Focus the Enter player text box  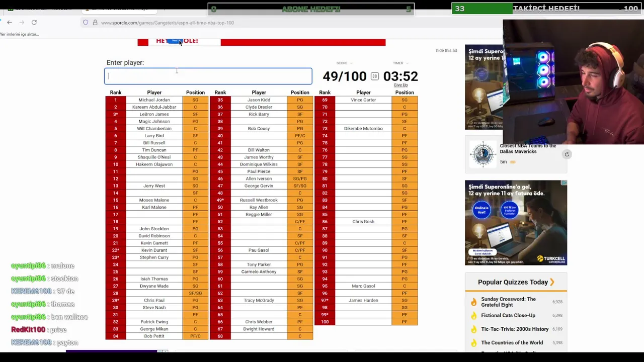click(208, 76)
